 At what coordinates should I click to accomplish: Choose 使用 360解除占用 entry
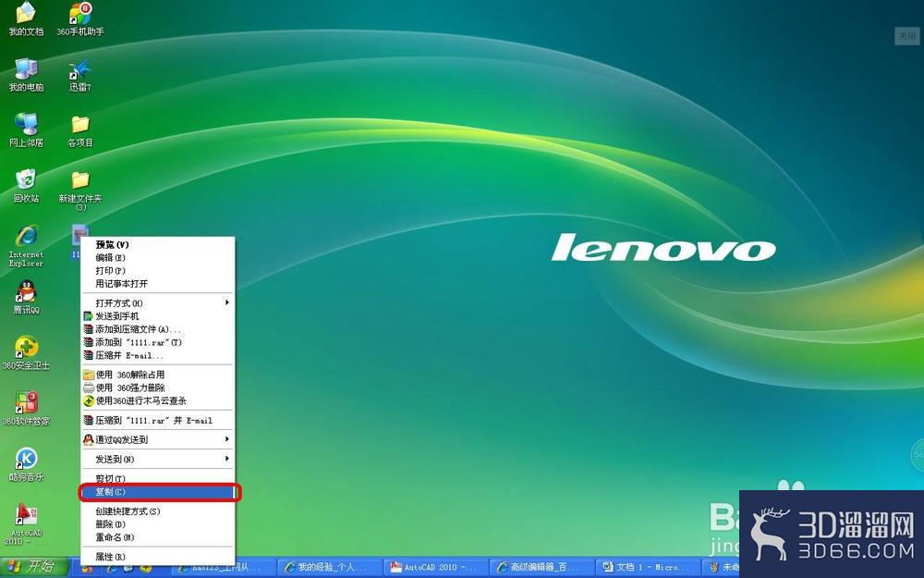coord(158,375)
